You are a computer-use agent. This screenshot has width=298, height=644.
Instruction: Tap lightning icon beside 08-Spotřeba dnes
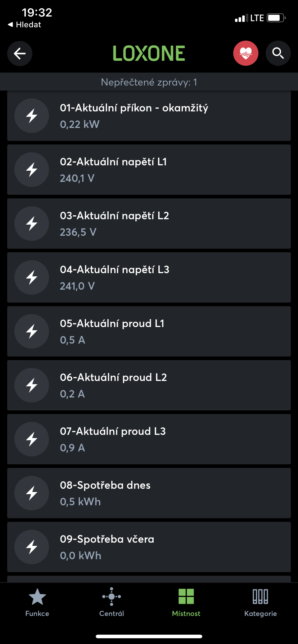coord(32,493)
